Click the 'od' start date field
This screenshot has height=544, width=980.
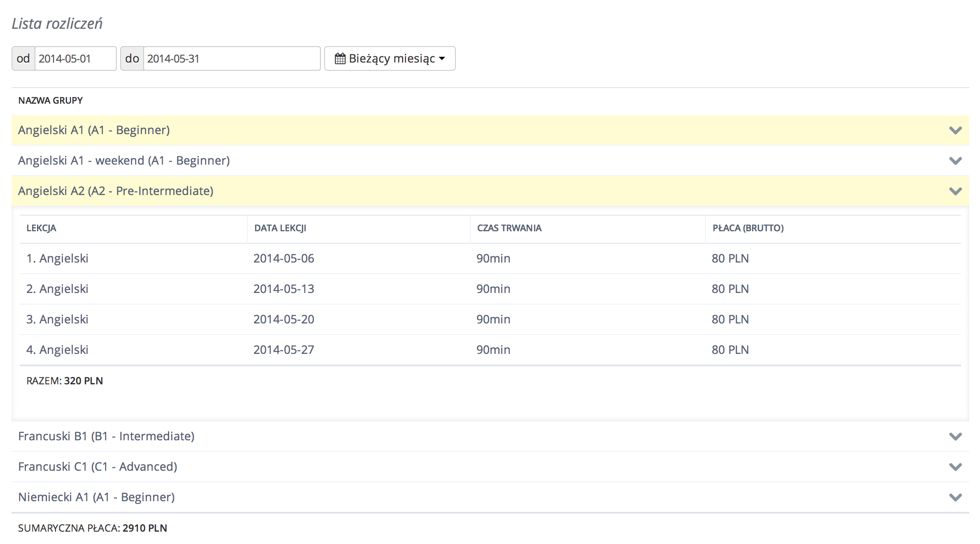[x=75, y=58]
